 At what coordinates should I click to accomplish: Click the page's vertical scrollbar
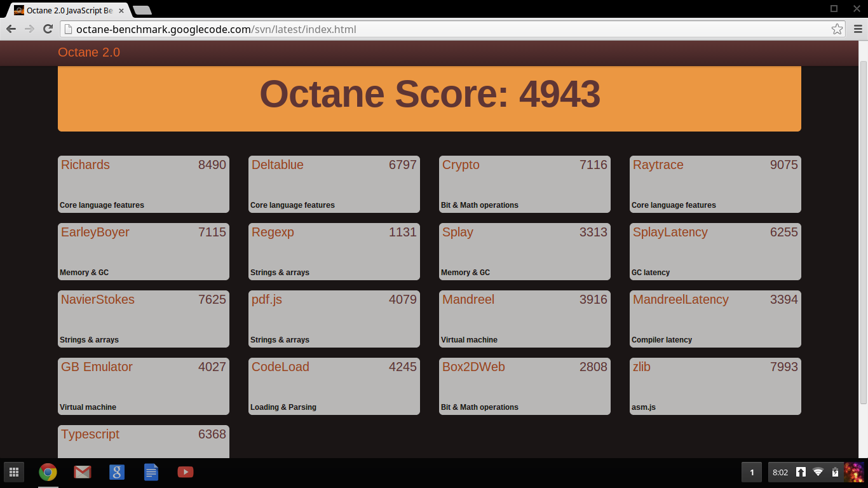[863, 232]
